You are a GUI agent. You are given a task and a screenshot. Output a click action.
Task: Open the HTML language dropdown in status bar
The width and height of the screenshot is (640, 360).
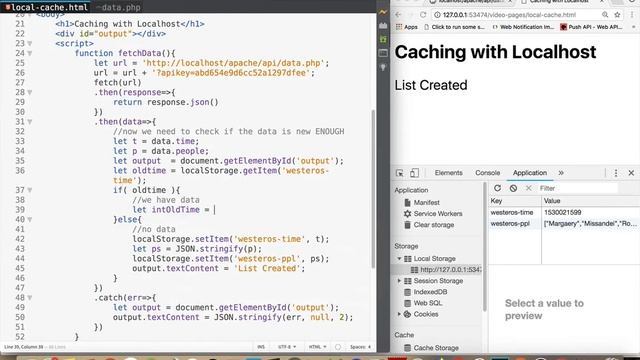317,347
